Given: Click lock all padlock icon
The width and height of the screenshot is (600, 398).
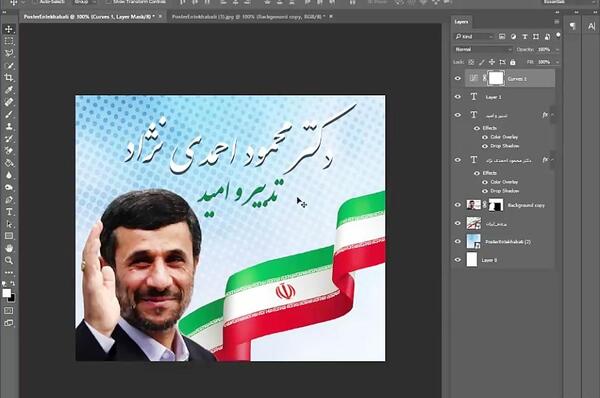Looking at the screenshot, I should [x=513, y=62].
